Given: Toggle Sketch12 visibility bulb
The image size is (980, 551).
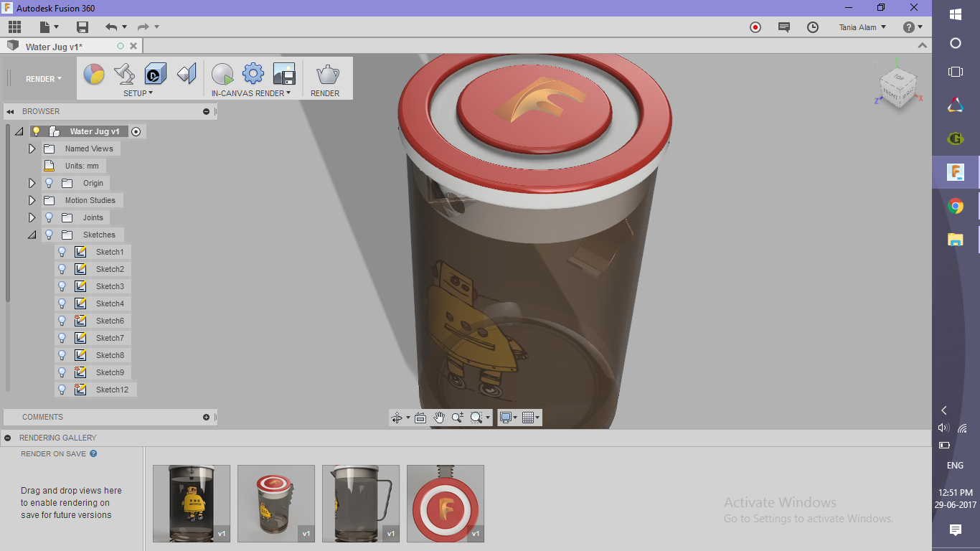Looking at the screenshot, I should point(62,390).
